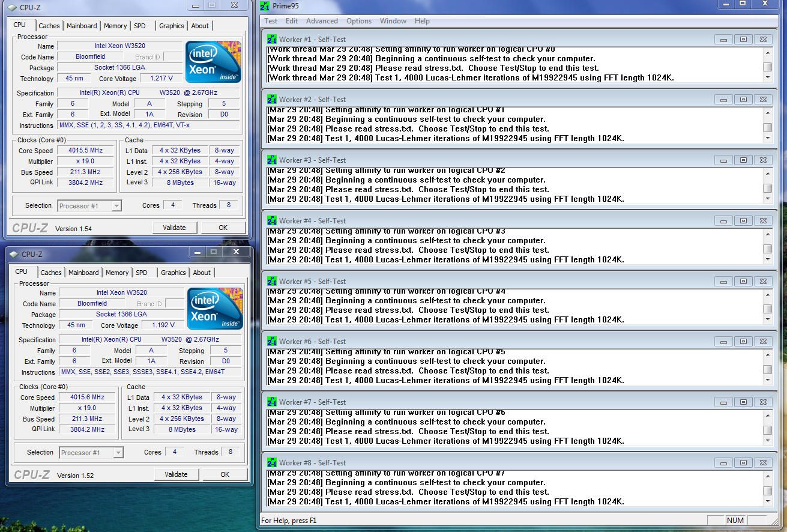Switch to Caches tab in CPU-Z 1.54
The image size is (787, 532).
pos(49,26)
